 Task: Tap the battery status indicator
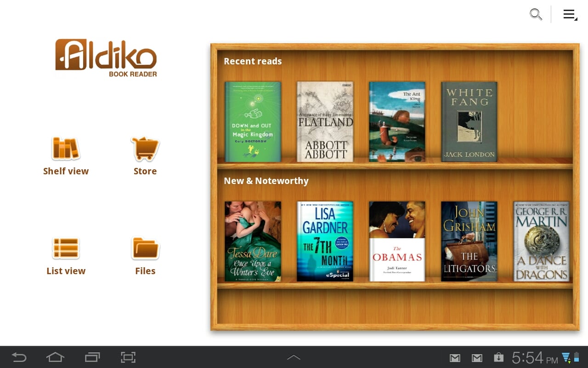coord(576,356)
